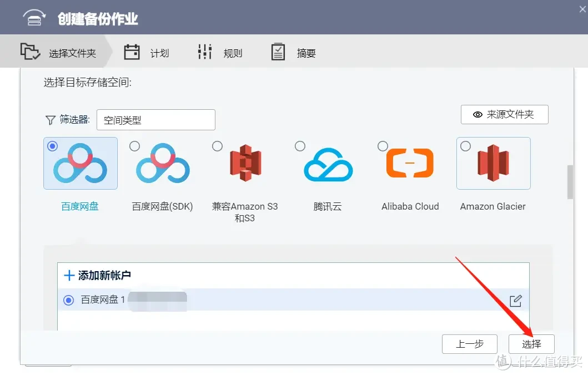Pick the Amazon S3 compatible storage icon
The image size is (588, 376).
coord(245,164)
